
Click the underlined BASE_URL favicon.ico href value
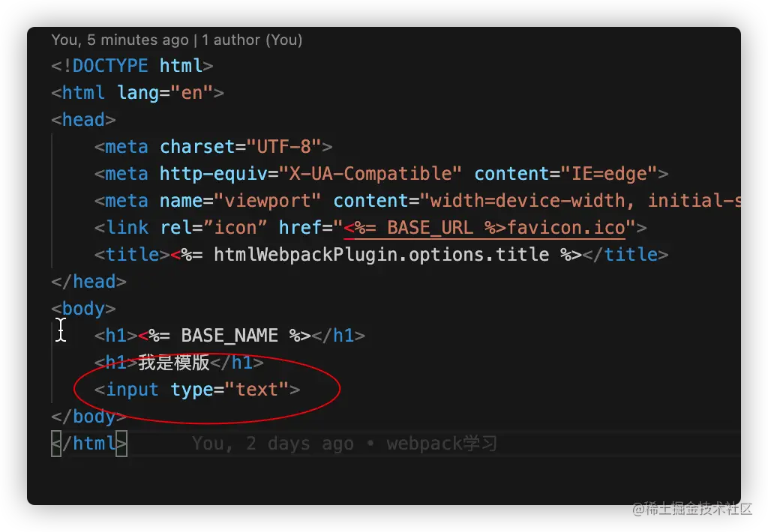[484, 228]
